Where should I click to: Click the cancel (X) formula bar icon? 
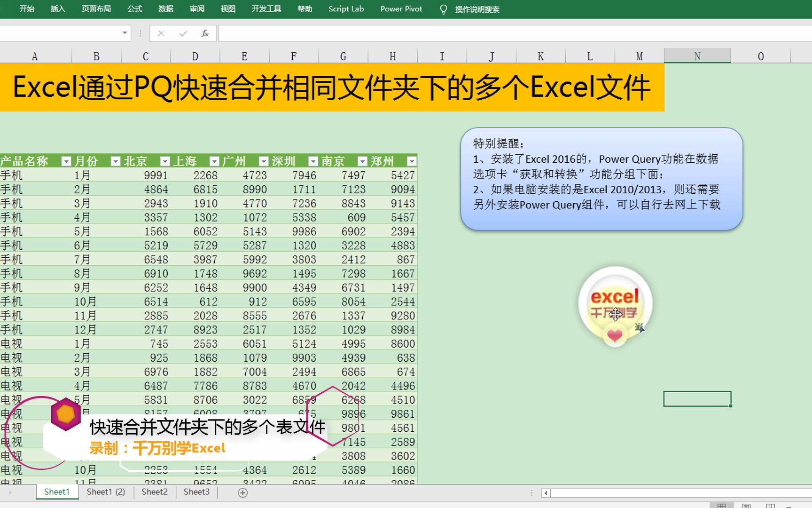(161, 33)
